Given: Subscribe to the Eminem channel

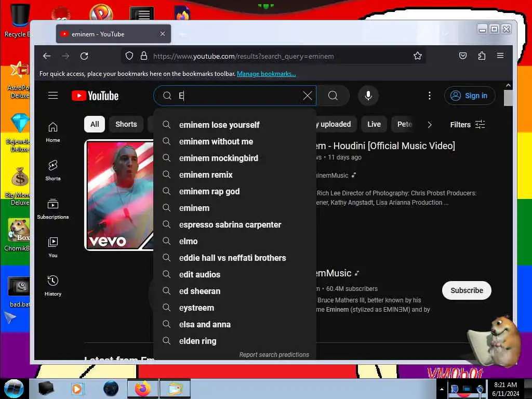Looking at the screenshot, I should (x=467, y=290).
